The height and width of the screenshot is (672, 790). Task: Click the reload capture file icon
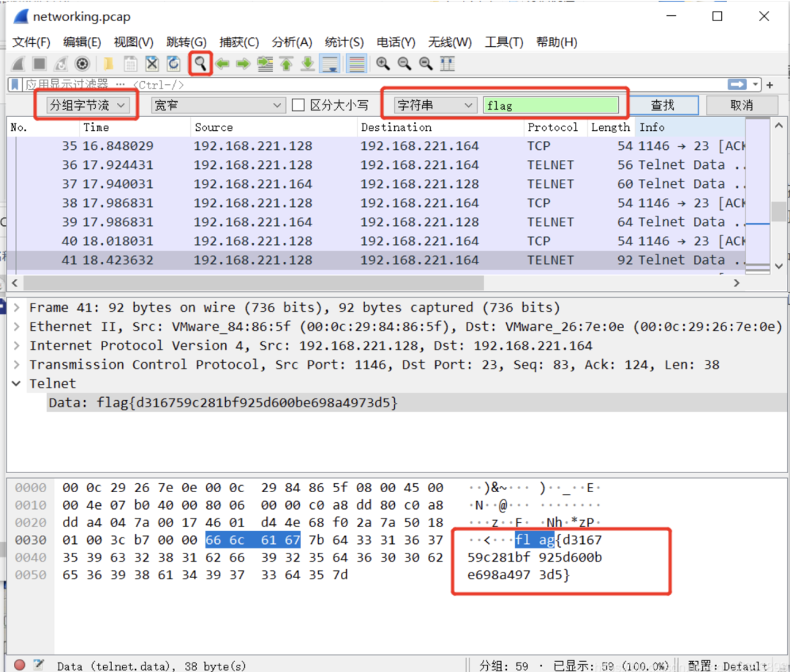coord(173,64)
